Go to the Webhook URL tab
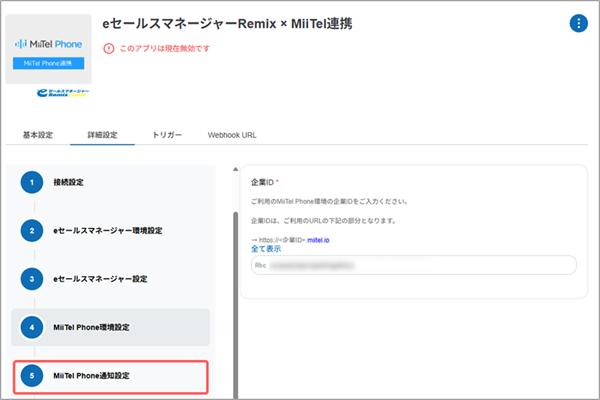Image resolution: width=600 pixels, height=400 pixels. pyautogui.click(x=232, y=133)
